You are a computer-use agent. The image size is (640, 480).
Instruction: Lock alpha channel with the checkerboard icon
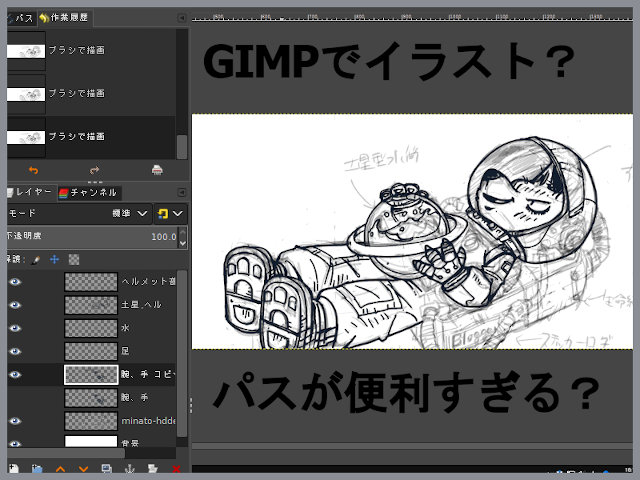coord(73,259)
